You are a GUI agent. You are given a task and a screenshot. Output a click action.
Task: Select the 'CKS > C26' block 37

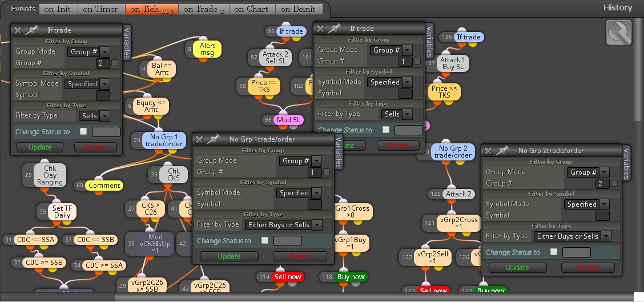(x=152, y=209)
